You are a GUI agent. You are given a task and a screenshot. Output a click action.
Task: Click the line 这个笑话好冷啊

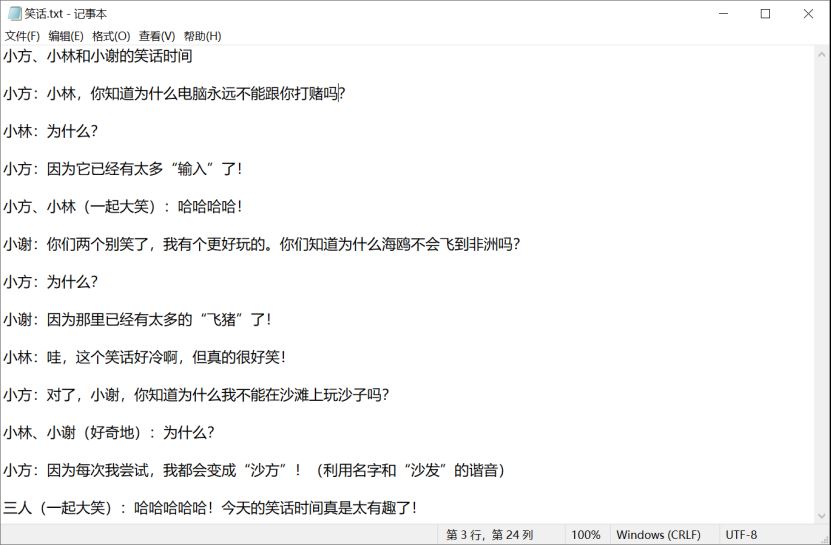145,357
